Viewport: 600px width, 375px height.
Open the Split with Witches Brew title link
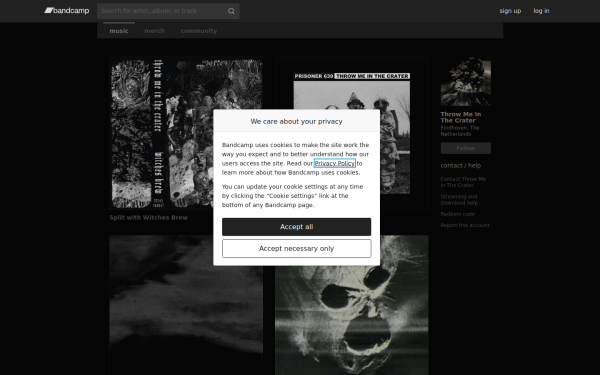point(148,217)
